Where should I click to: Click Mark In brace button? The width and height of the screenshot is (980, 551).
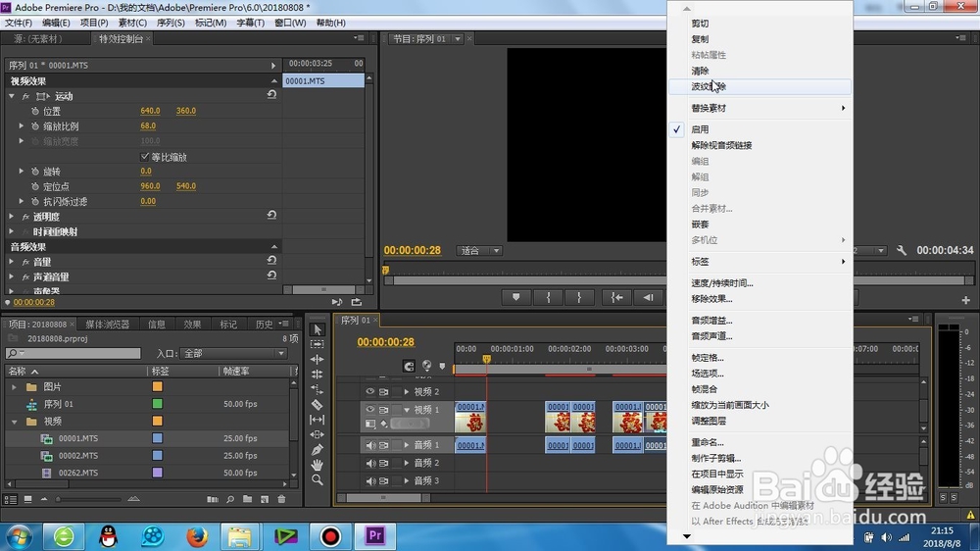549,298
